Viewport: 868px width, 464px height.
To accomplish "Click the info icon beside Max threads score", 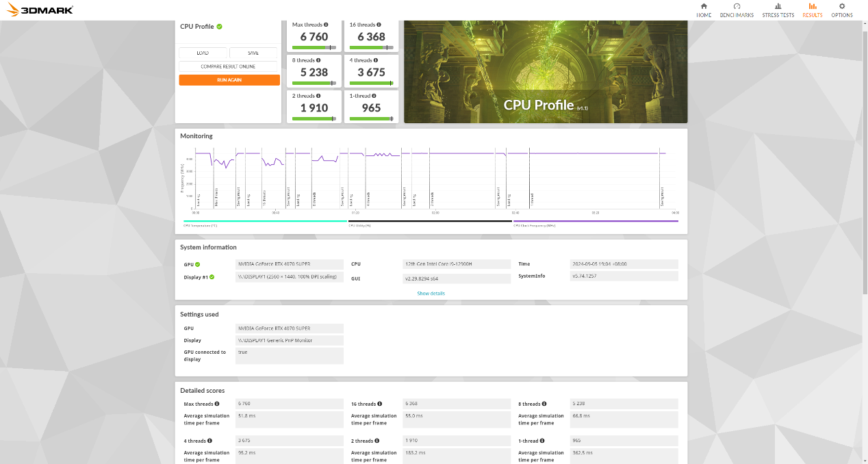I will point(326,25).
